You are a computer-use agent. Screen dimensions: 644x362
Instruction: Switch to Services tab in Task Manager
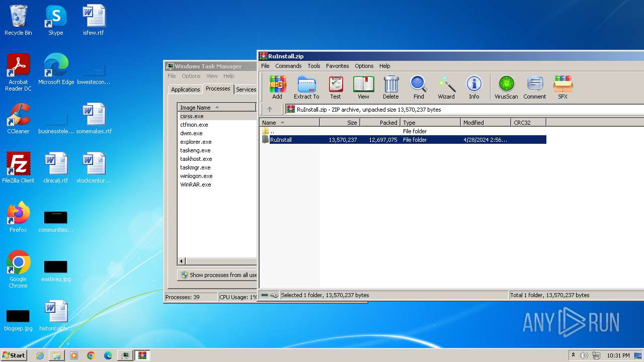(246, 89)
